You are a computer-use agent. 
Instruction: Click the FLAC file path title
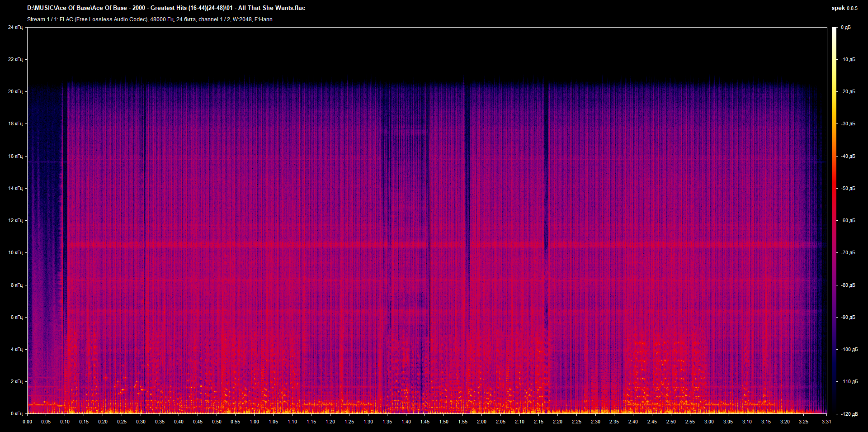tap(166, 8)
